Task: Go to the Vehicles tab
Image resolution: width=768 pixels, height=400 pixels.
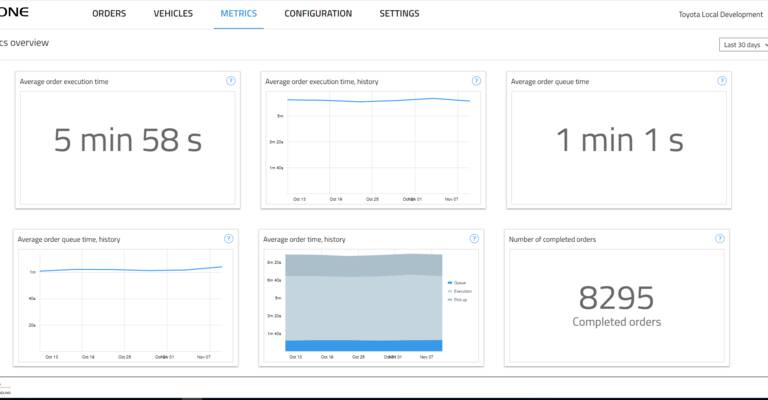Action: [x=173, y=14]
